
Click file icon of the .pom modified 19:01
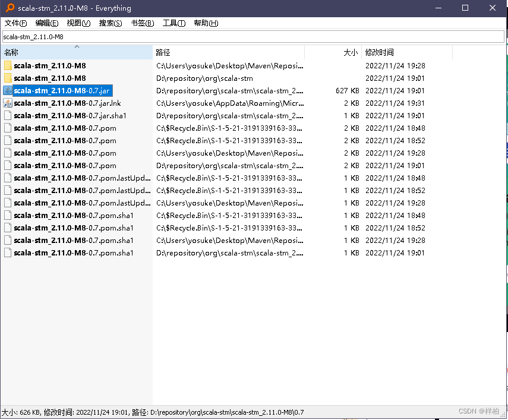(x=8, y=166)
